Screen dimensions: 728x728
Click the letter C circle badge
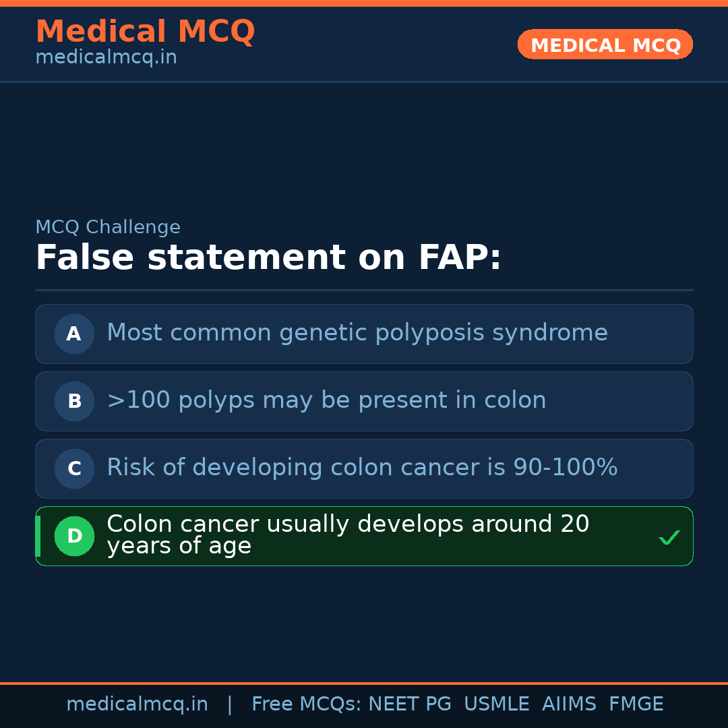pyautogui.click(x=74, y=468)
